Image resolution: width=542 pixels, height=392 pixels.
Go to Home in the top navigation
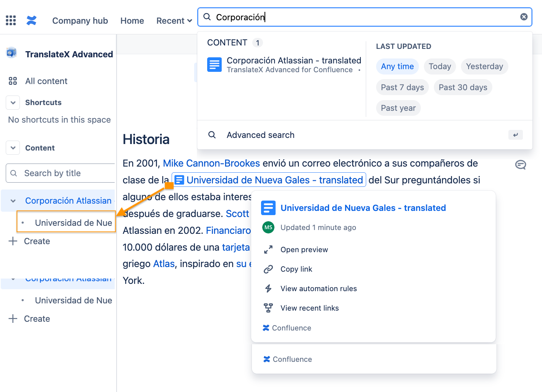132,21
